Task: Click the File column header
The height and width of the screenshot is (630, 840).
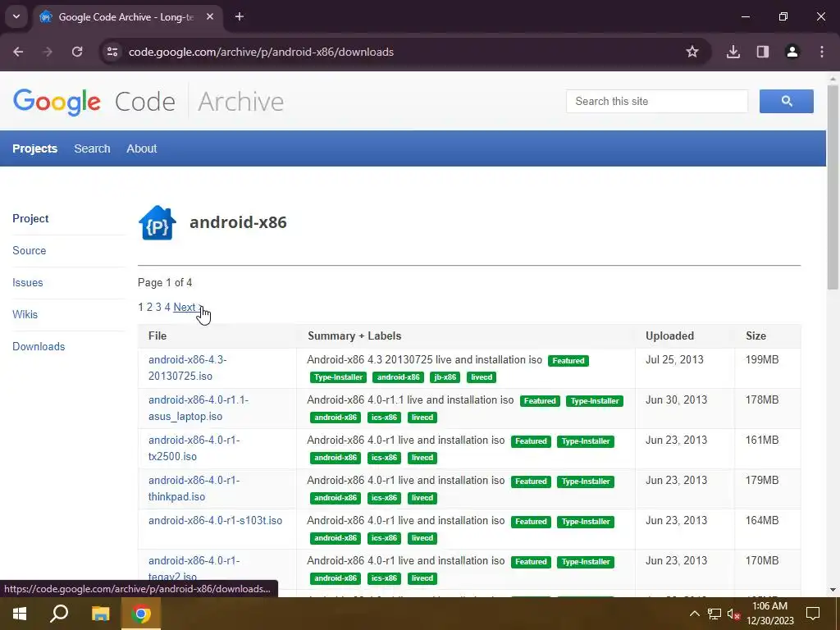Action: (157, 336)
